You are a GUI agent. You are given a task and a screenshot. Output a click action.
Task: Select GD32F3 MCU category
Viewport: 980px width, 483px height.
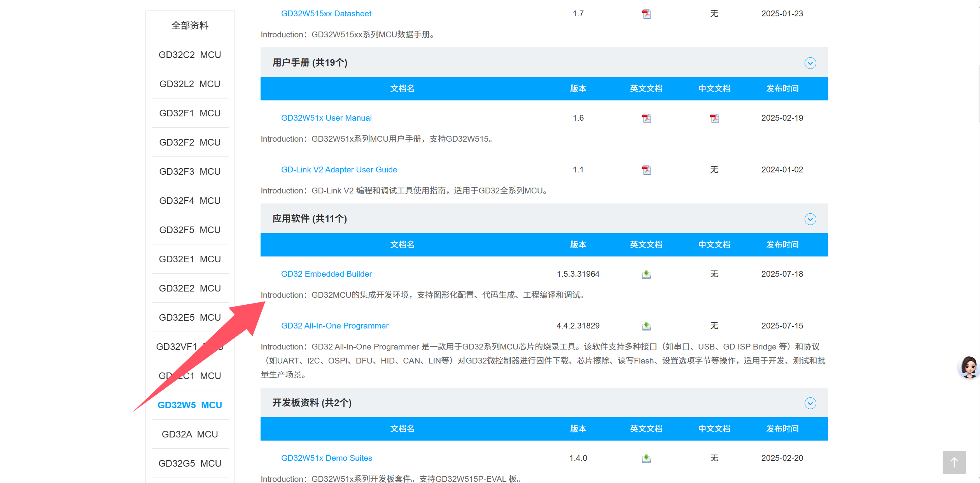190,172
